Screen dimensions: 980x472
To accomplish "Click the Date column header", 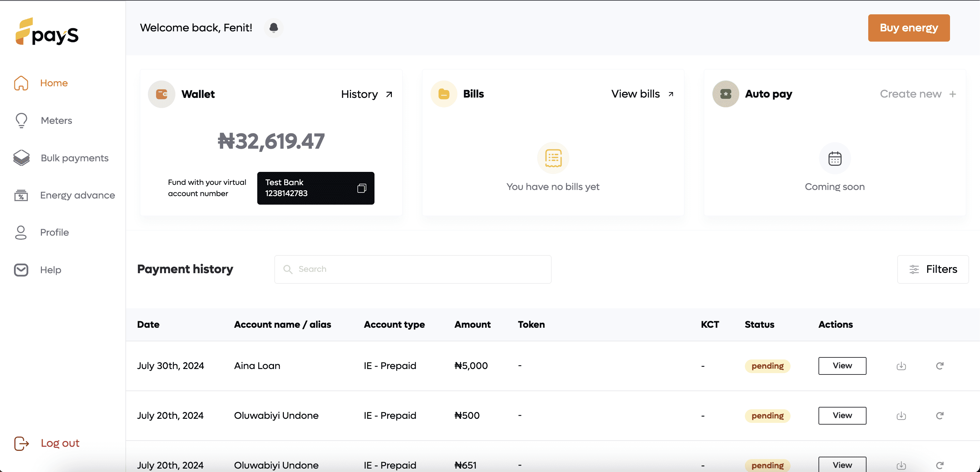I will 148,325.
